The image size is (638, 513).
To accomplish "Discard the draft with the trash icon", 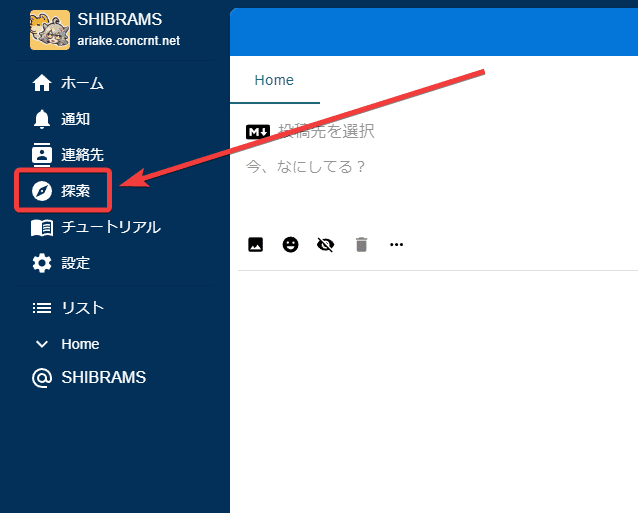I will click(361, 244).
